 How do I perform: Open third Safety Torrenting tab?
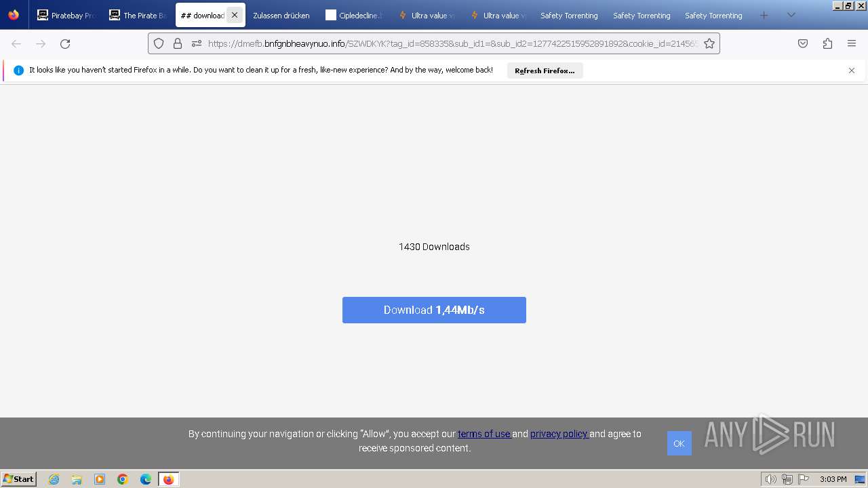click(x=713, y=15)
